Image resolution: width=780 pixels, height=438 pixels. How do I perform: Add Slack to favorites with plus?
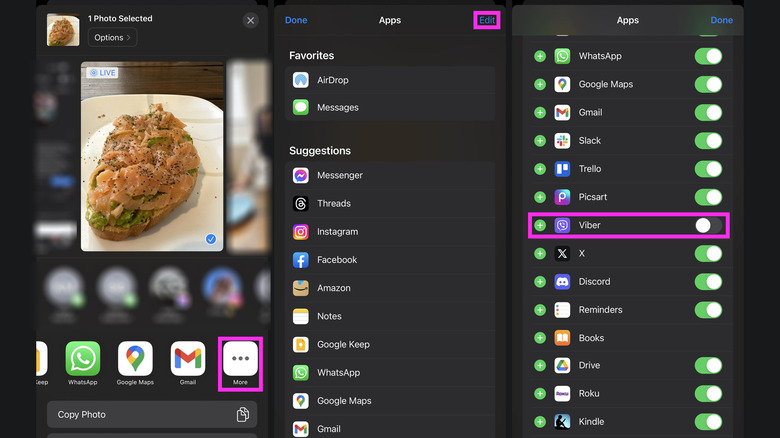point(540,141)
